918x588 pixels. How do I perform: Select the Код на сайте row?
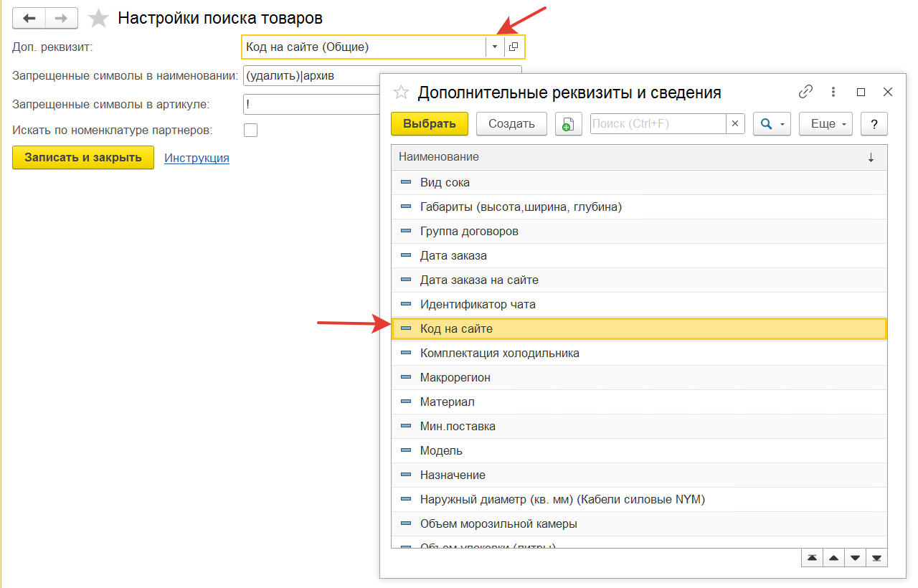[x=639, y=328]
